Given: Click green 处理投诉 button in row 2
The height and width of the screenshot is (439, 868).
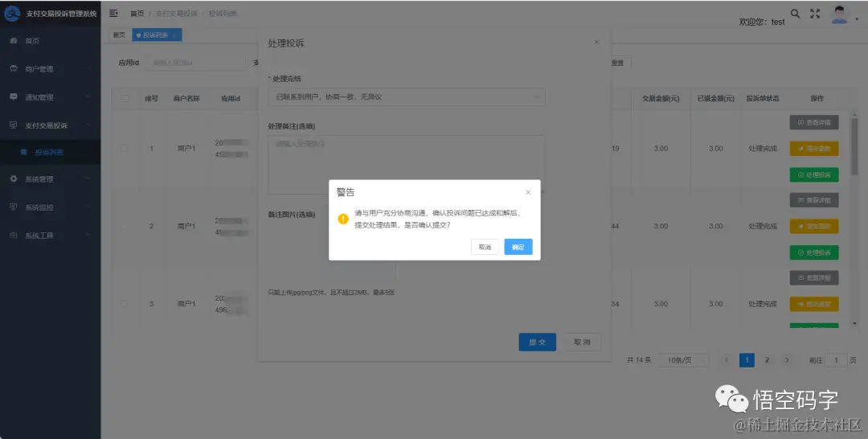Looking at the screenshot, I should (x=813, y=252).
